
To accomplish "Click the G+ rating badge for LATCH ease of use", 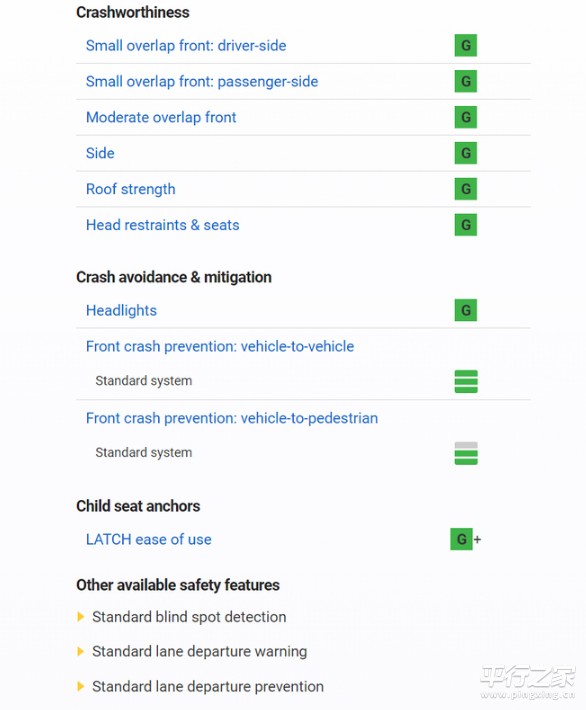I will point(466,539).
